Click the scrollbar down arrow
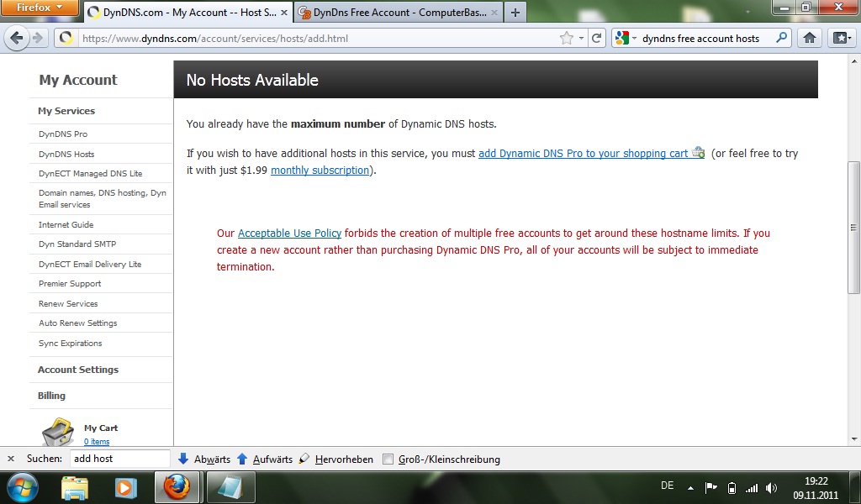Screen dimensions: 861x504 tap(853, 438)
